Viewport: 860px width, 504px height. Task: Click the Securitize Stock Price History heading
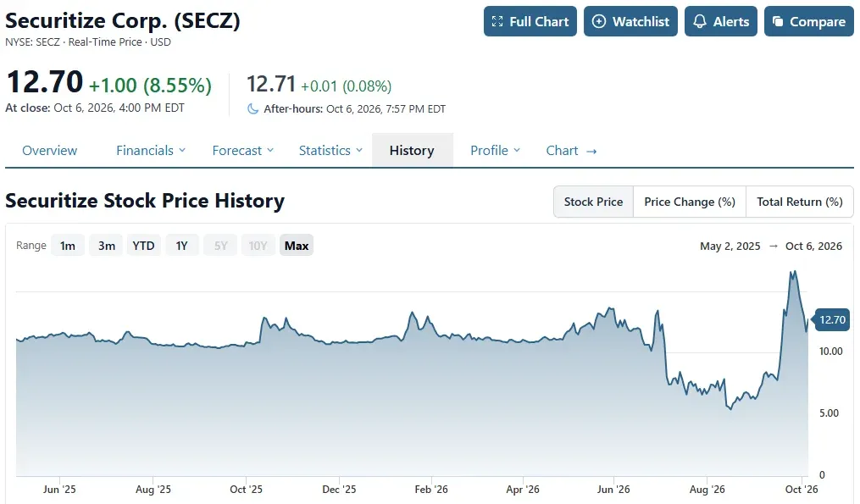point(145,201)
